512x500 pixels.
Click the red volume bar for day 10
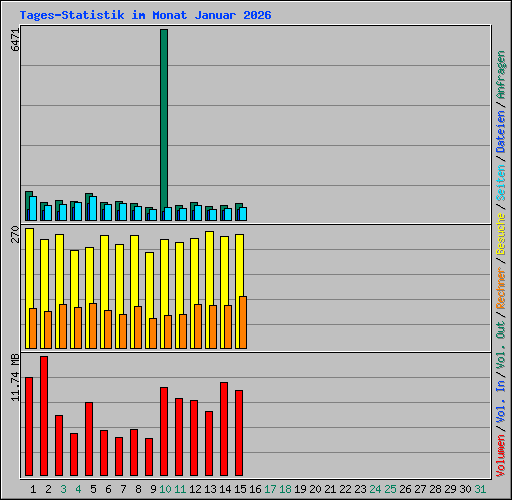[x=164, y=431]
